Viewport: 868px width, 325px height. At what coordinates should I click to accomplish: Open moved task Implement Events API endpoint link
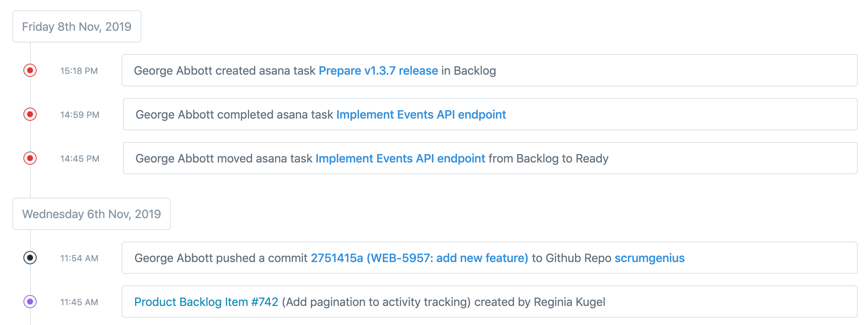point(400,158)
